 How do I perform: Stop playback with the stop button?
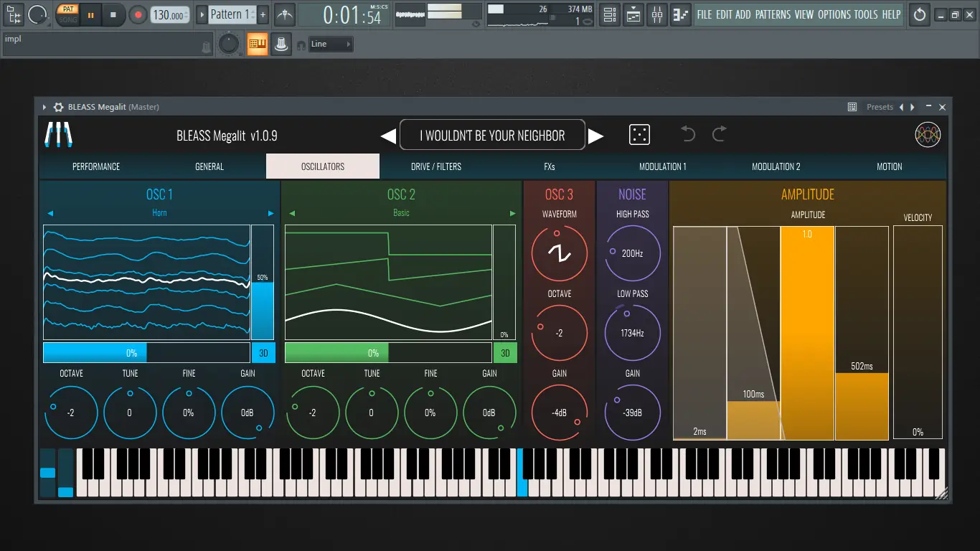[113, 14]
